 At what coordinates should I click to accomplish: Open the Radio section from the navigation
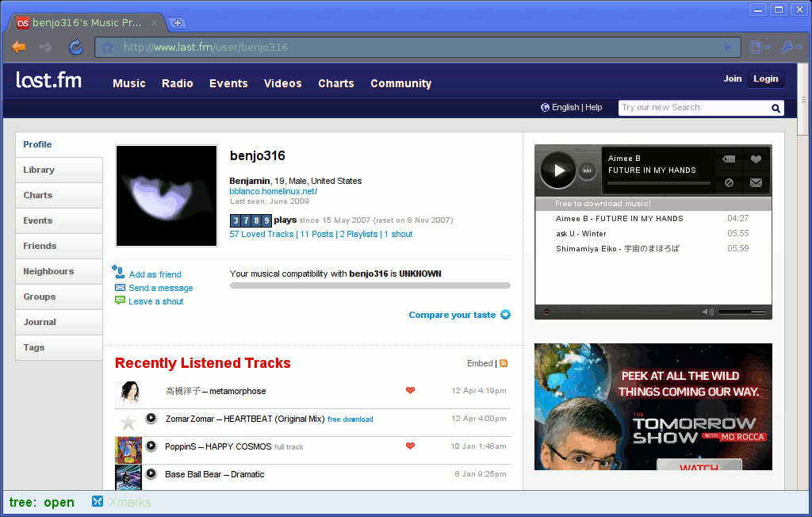point(177,83)
